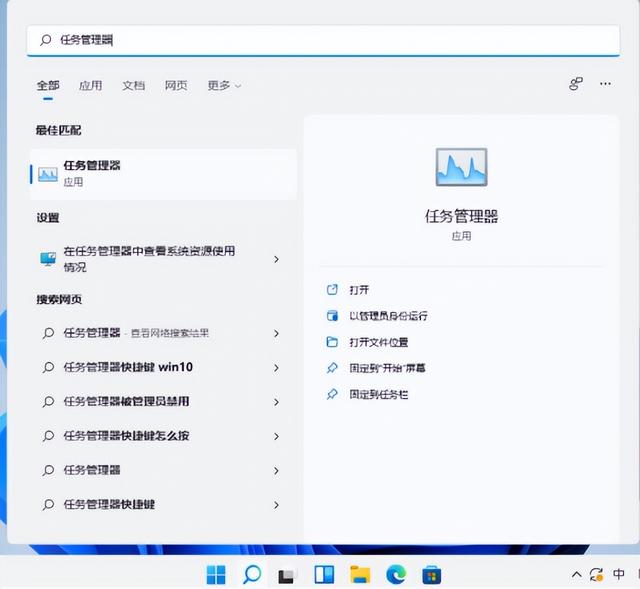This screenshot has width=640, height=589.
Task: Switch to the 应用 tab
Action: (91, 85)
